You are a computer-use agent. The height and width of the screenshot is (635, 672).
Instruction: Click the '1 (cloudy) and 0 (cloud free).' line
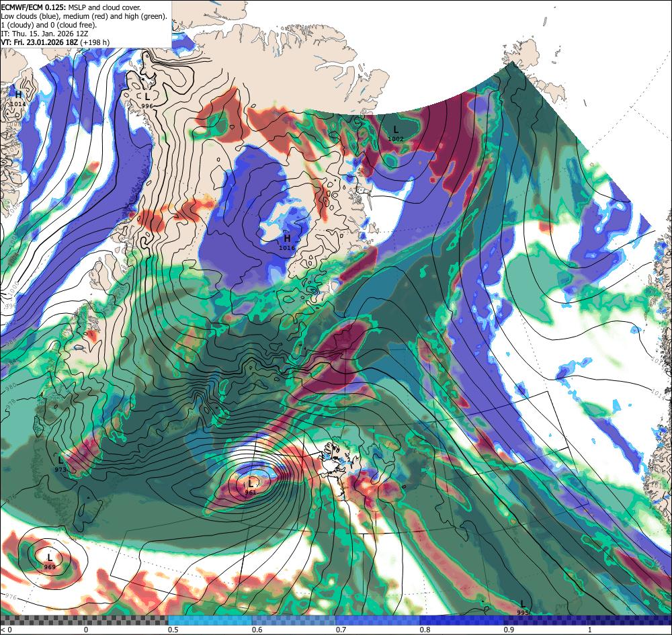(49, 25)
